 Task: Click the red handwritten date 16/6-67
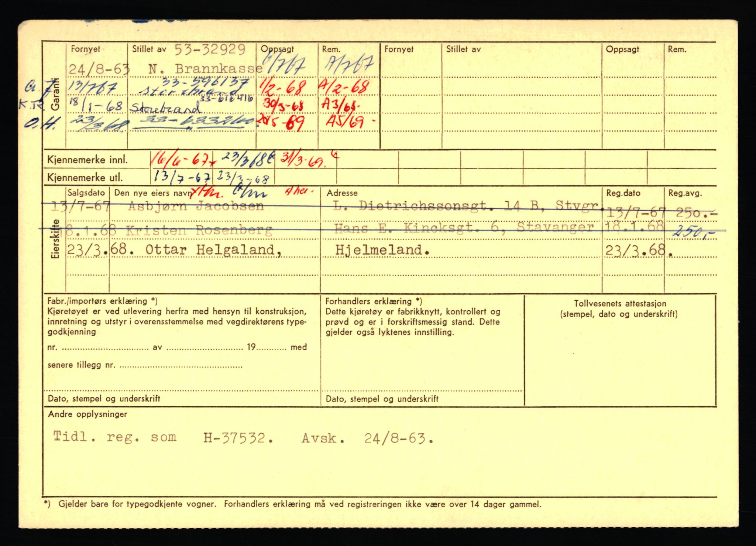tap(182, 160)
